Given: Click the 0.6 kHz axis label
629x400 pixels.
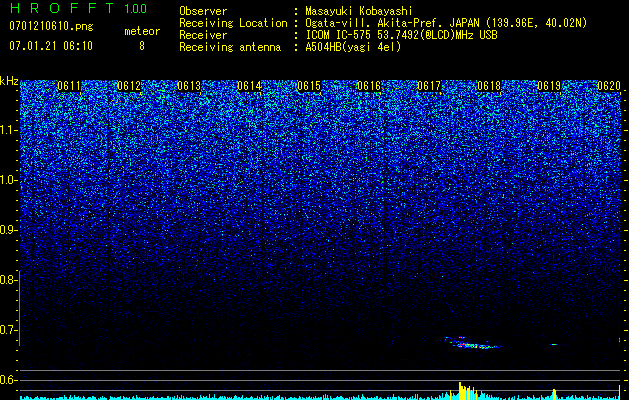Looking at the screenshot, I should tap(8, 380).
